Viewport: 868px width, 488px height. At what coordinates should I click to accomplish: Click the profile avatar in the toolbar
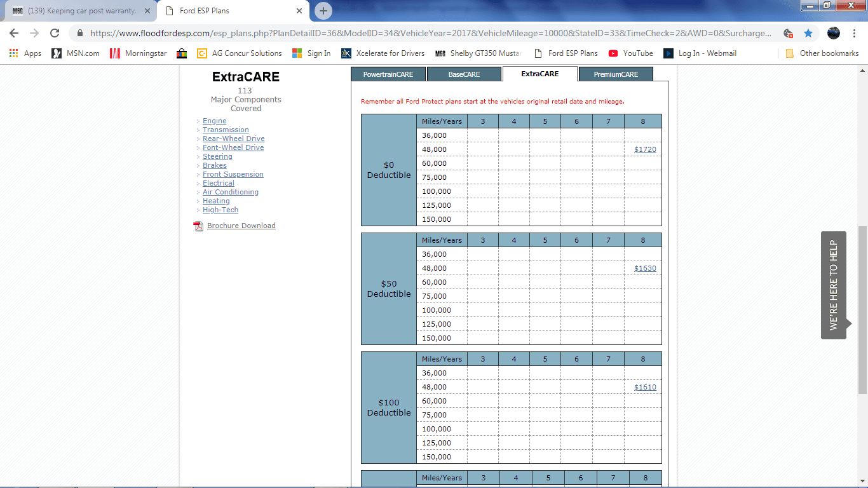pyautogui.click(x=834, y=33)
